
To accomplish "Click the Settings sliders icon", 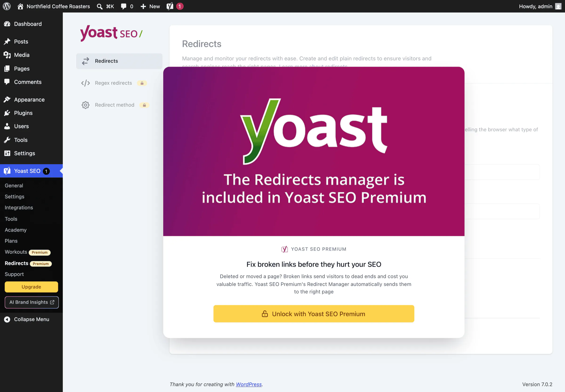I will (x=7, y=153).
